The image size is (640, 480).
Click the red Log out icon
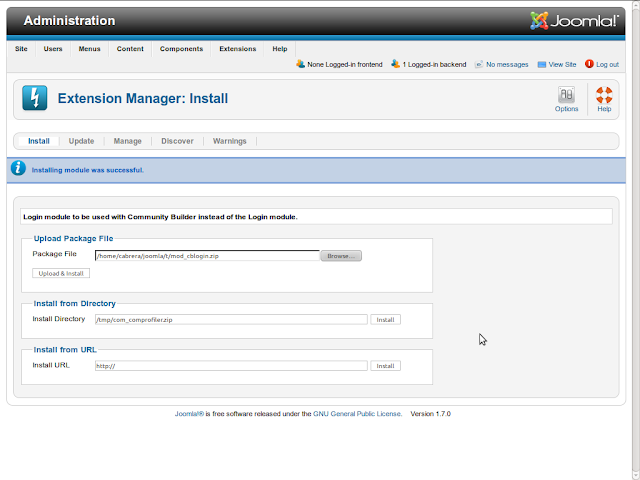click(x=589, y=64)
